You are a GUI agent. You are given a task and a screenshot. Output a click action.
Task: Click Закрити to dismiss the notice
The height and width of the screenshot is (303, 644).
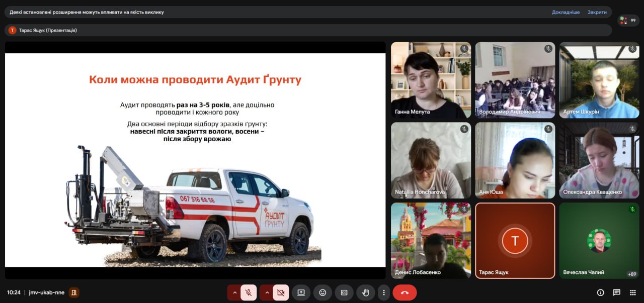point(597,12)
